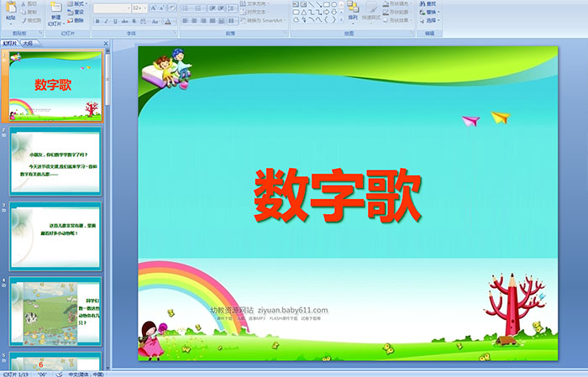Click the Justify alignment icon
The image size is (588, 377).
(213, 21)
